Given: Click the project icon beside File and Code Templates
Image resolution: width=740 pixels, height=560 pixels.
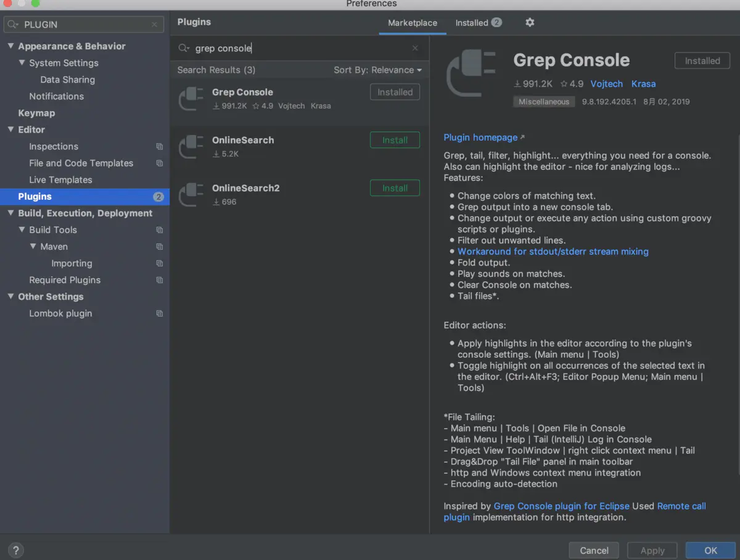Looking at the screenshot, I should coord(160,163).
